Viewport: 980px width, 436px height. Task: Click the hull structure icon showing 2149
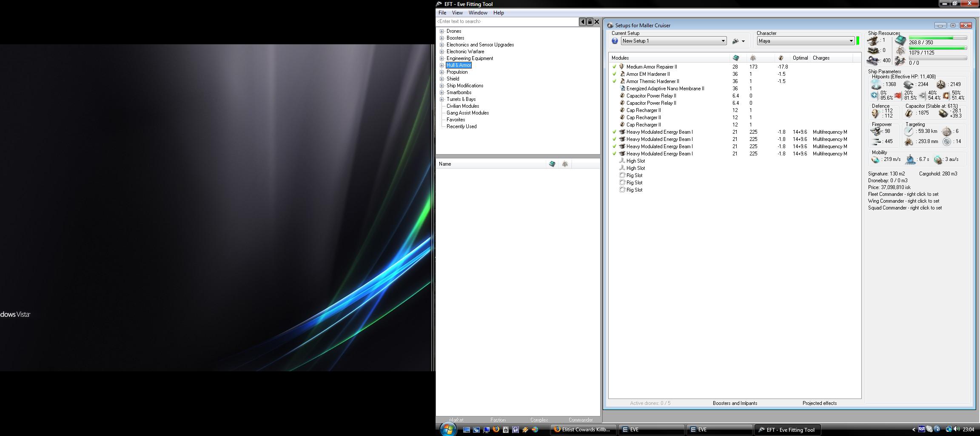pyautogui.click(x=941, y=84)
